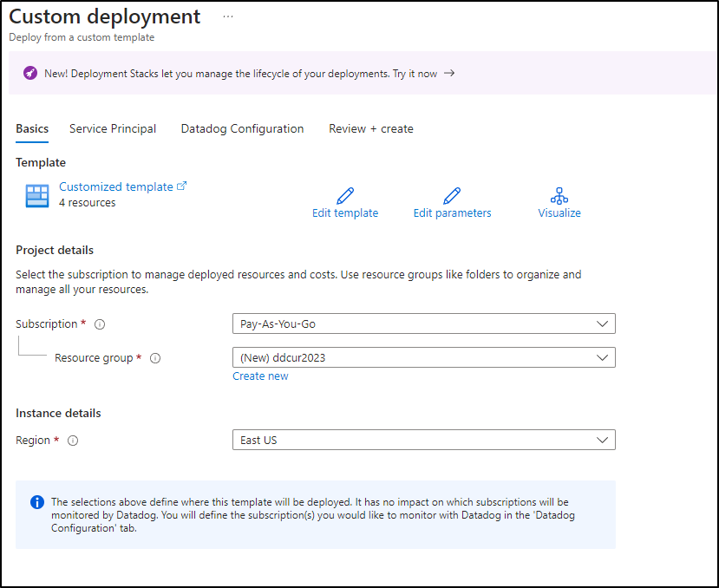Click the Customized template grid icon
Viewport: 719px width, 588px height.
37,196
